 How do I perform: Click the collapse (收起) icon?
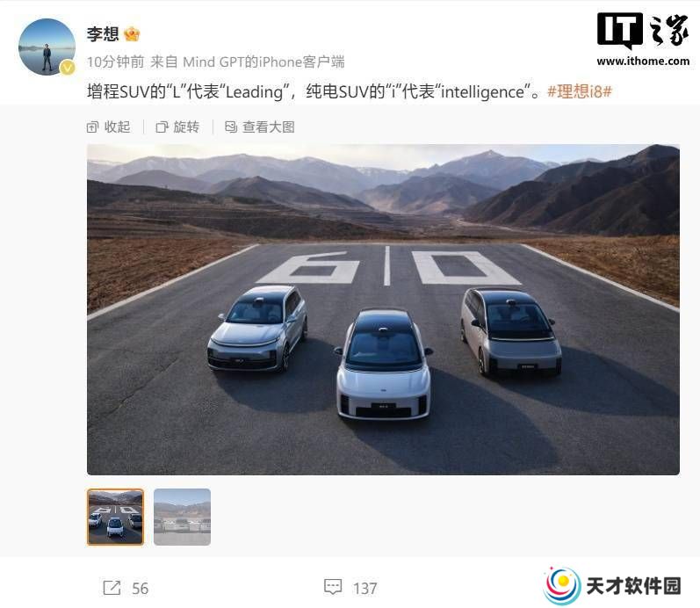92,127
